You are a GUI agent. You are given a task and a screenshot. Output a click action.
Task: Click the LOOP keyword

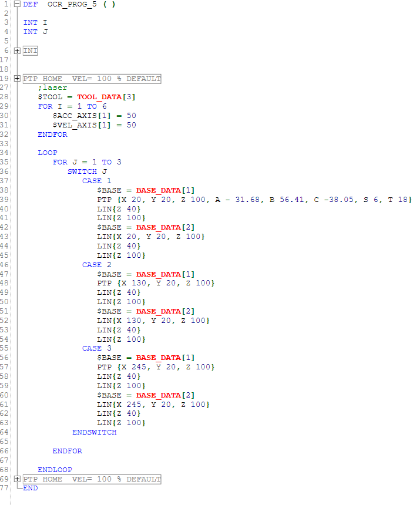48,153
